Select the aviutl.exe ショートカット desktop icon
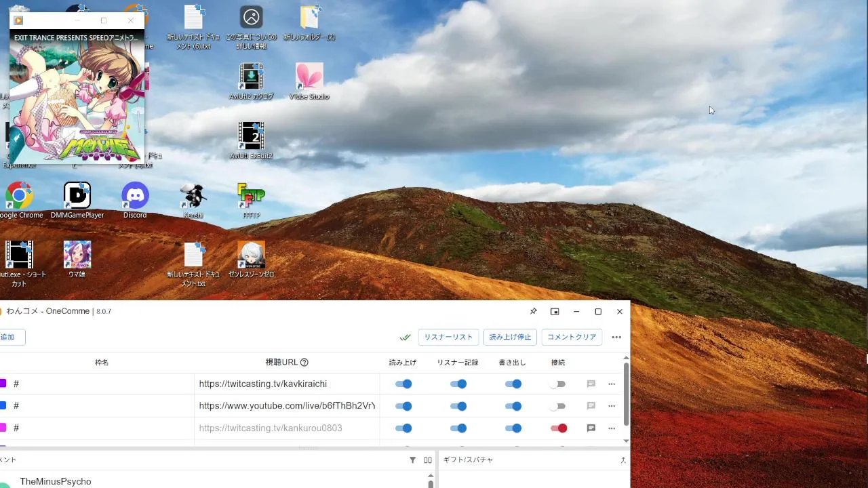This screenshot has width=868, height=488. coord(20,264)
